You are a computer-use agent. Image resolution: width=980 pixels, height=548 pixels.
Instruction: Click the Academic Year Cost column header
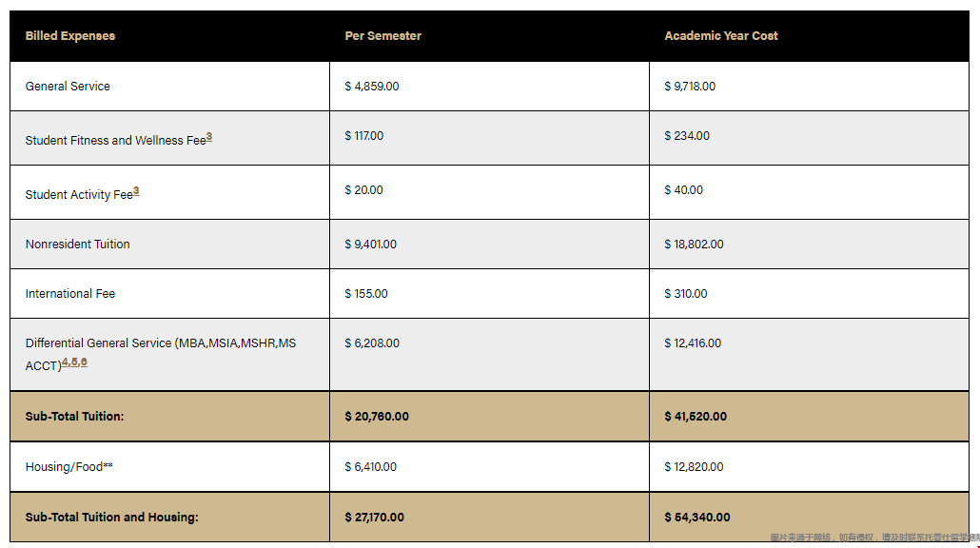point(721,35)
